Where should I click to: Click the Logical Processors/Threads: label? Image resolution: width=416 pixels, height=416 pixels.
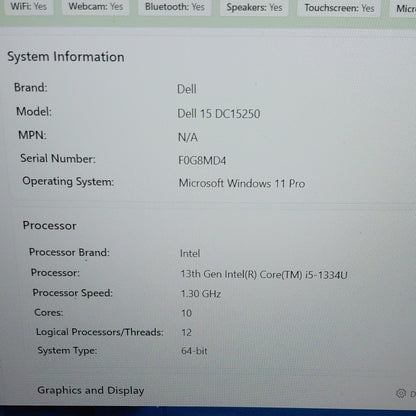click(100, 332)
